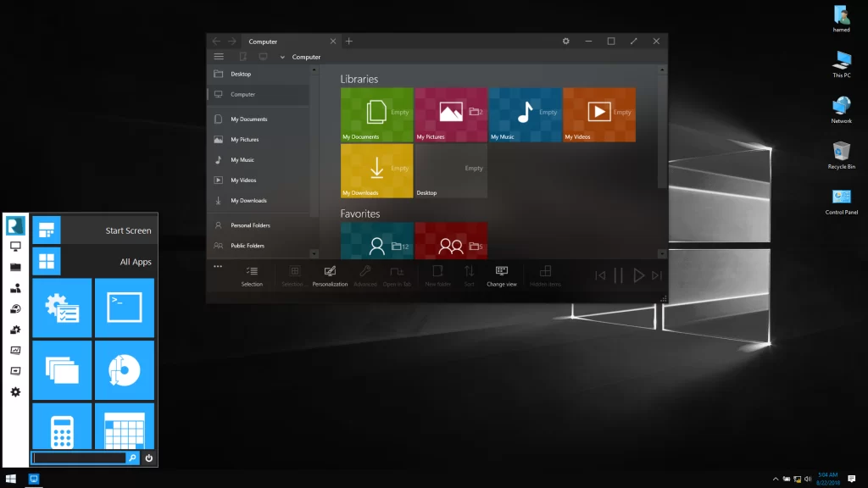The height and width of the screenshot is (488, 868).
Task: Toggle the hamburger navigation menu
Action: [x=219, y=57]
